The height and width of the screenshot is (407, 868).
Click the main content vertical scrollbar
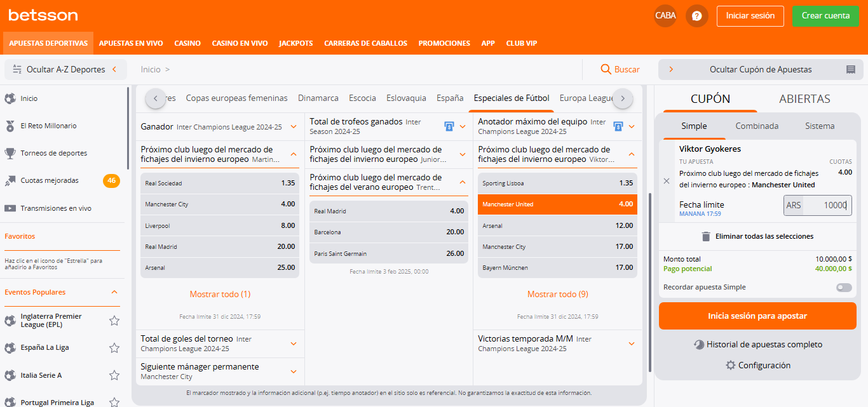coord(649,283)
